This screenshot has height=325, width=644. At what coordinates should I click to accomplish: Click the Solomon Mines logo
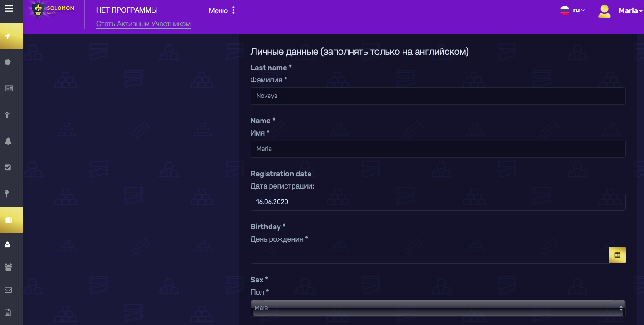(53, 10)
